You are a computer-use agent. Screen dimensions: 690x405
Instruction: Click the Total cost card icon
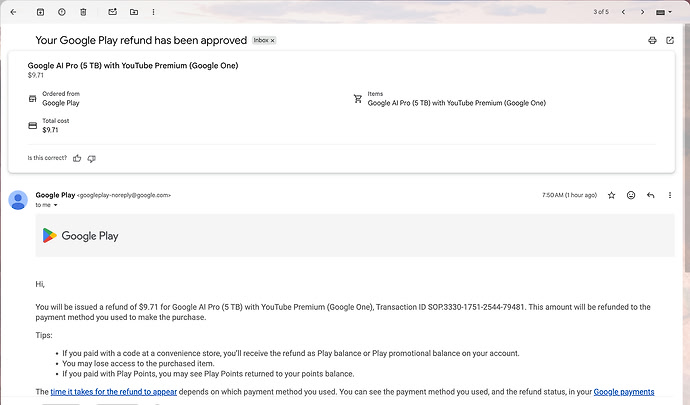click(33, 125)
